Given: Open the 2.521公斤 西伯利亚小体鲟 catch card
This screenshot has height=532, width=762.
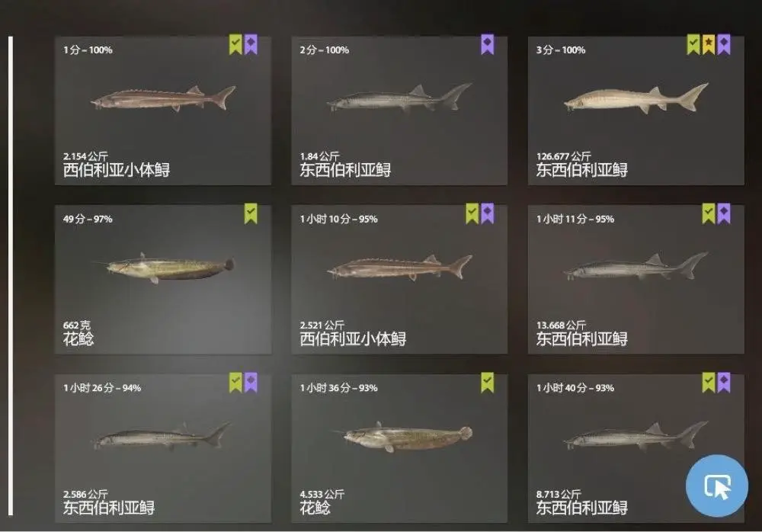Looking at the screenshot, I should [x=399, y=280].
